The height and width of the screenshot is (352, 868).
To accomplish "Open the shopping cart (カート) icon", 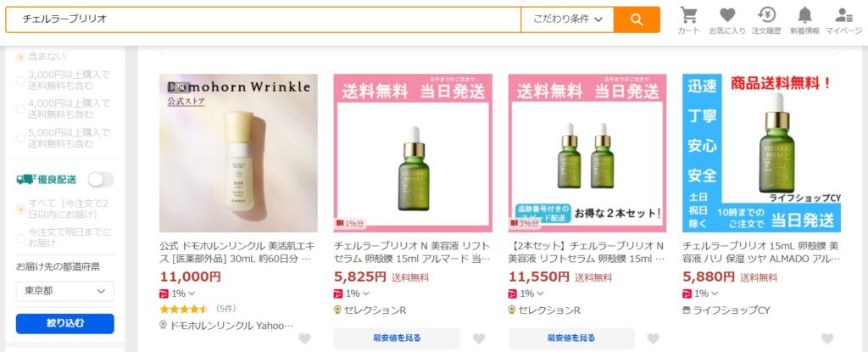I will 688,20.
